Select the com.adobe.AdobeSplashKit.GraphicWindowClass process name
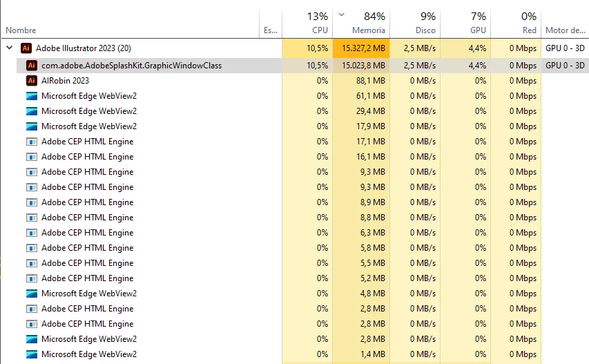This screenshot has width=589, height=364. click(x=131, y=66)
